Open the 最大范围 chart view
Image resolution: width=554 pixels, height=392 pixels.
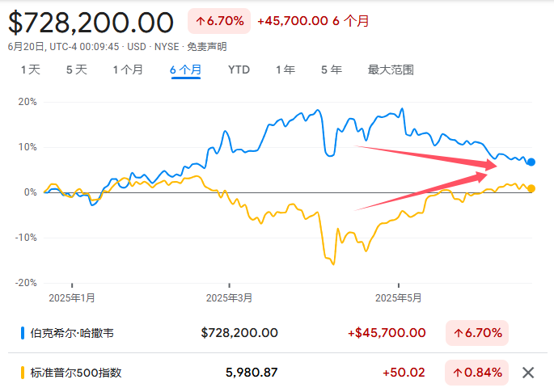click(x=391, y=70)
